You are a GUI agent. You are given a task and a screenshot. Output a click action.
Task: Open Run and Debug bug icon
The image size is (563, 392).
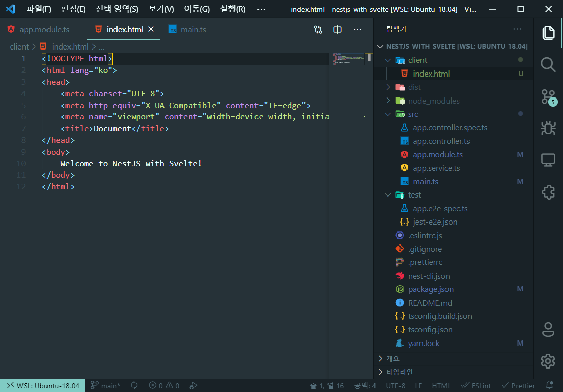548,128
